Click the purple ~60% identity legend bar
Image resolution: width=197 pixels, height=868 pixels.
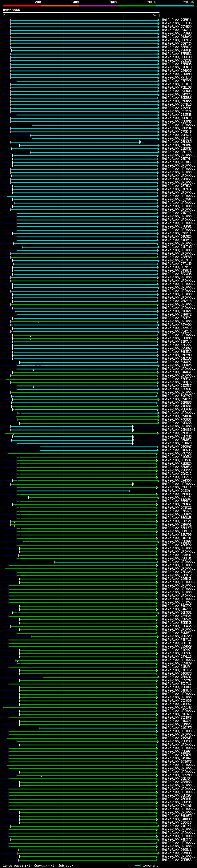click(99, 6)
